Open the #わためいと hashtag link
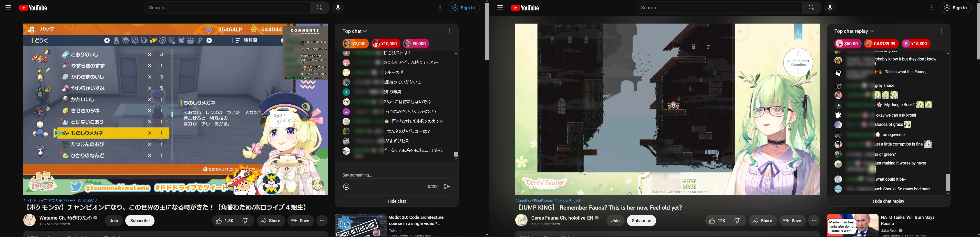980x237 pixels. [88, 200]
